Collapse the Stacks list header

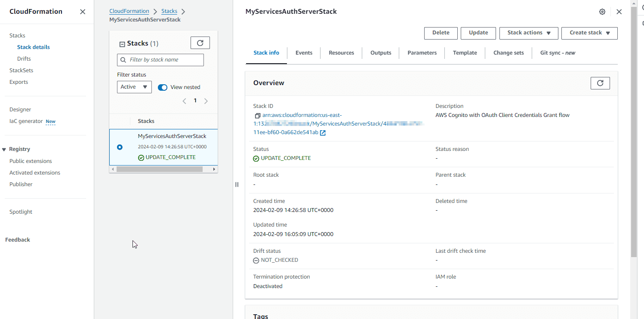tap(122, 44)
